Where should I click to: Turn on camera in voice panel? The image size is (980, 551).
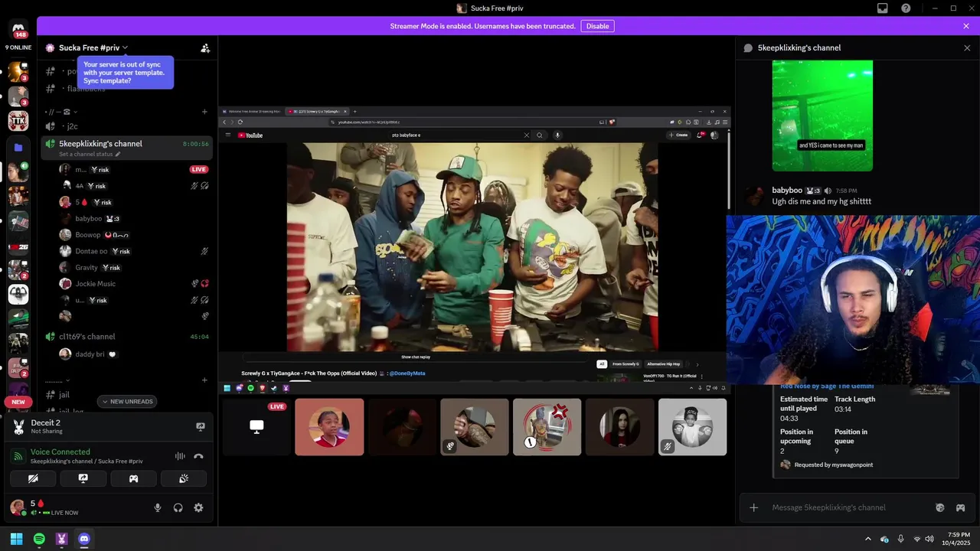(x=33, y=478)
